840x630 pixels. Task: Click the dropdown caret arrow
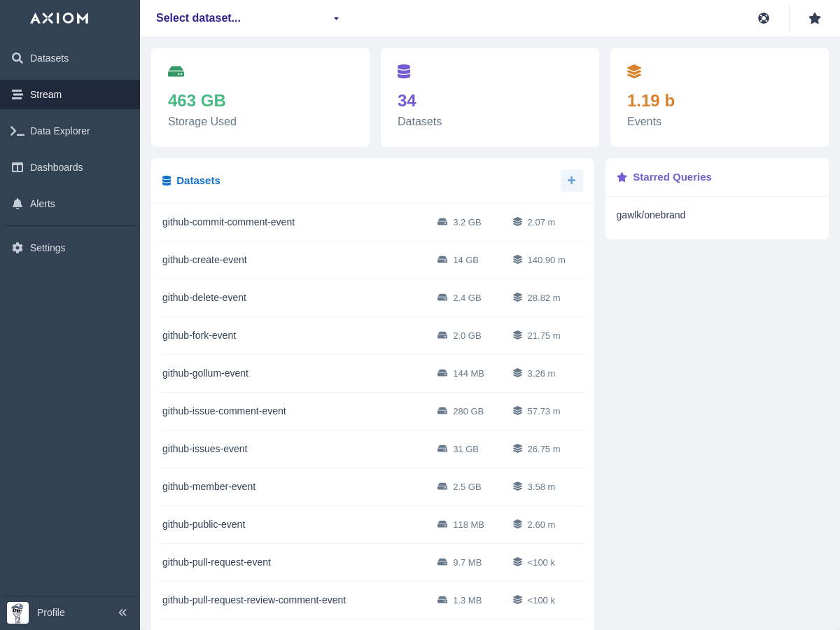336,18
